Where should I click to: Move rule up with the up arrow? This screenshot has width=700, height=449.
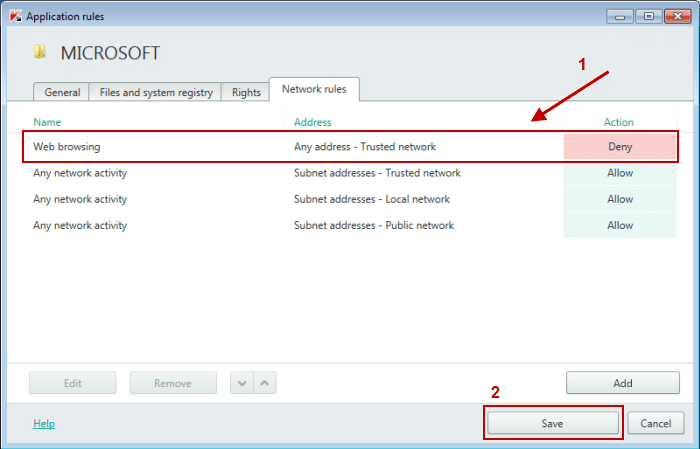(265, 383)
